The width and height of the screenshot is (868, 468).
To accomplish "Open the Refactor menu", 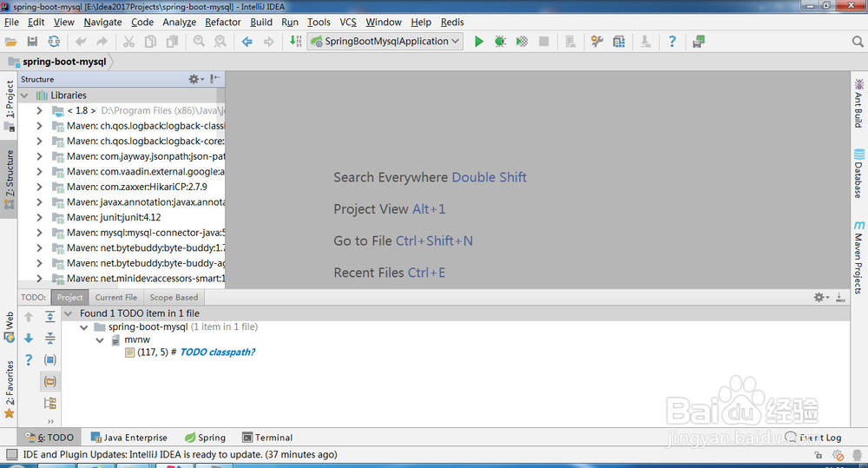I will click(222, 23).
